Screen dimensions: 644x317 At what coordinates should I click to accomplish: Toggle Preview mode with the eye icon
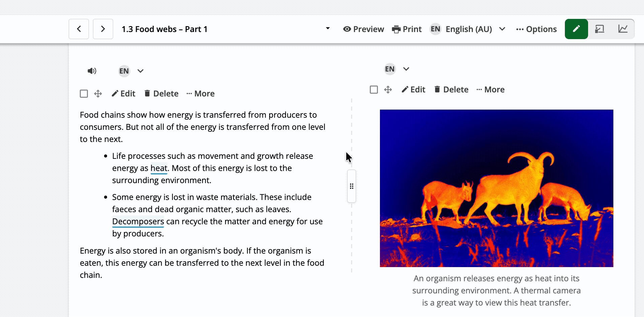363,29
